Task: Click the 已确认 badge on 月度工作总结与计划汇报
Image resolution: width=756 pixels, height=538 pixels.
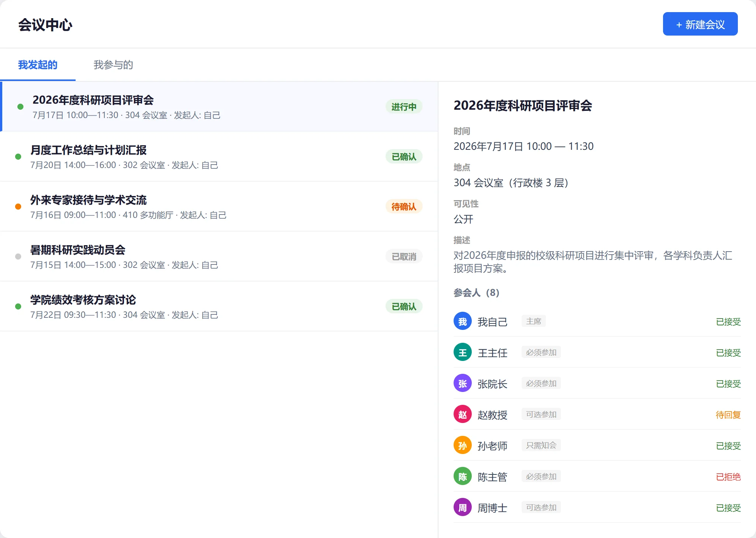Action: point(404,157)
